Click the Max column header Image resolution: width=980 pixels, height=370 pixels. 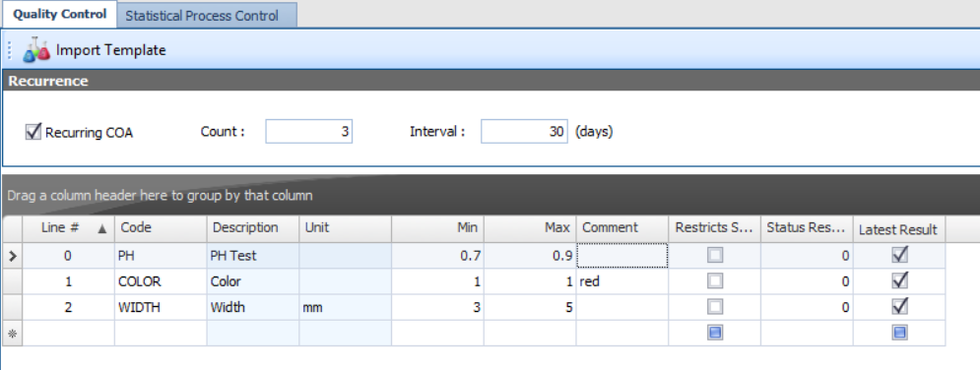click(530, 228)
